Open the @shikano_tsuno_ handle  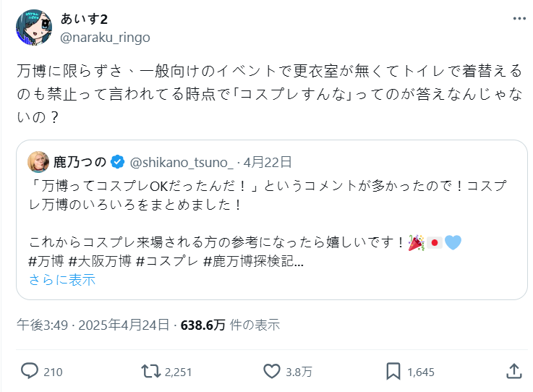click(x=182, y=161)
